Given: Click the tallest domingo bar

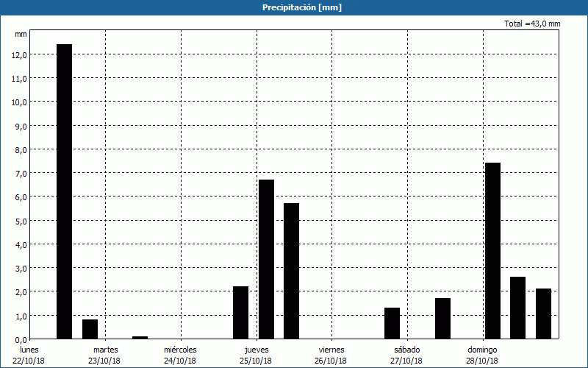Looking at the screenshot, I should [492, 250].
